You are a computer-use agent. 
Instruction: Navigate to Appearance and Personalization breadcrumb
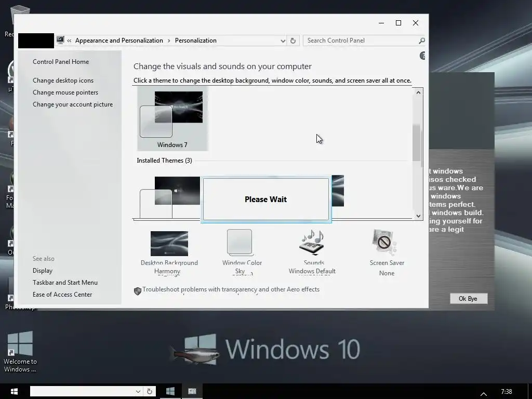[x=119, y=41]
